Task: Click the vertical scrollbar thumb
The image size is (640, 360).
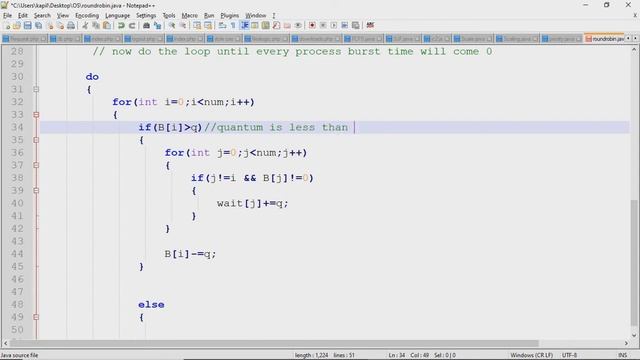Action: tap(634, 262)
